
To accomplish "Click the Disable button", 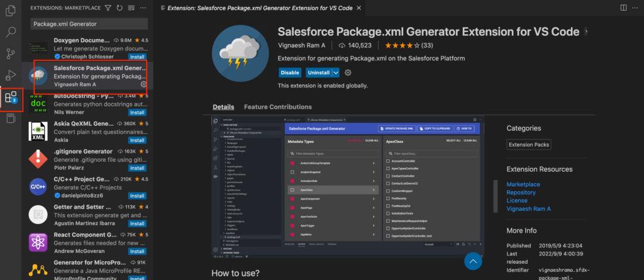I will (x=290, y=73).
